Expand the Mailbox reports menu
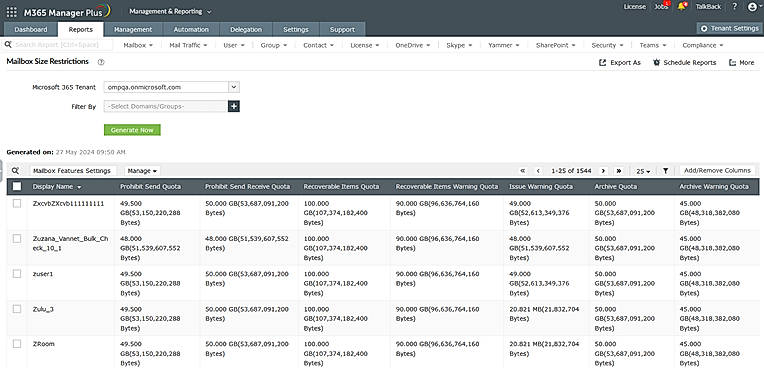 138,45
